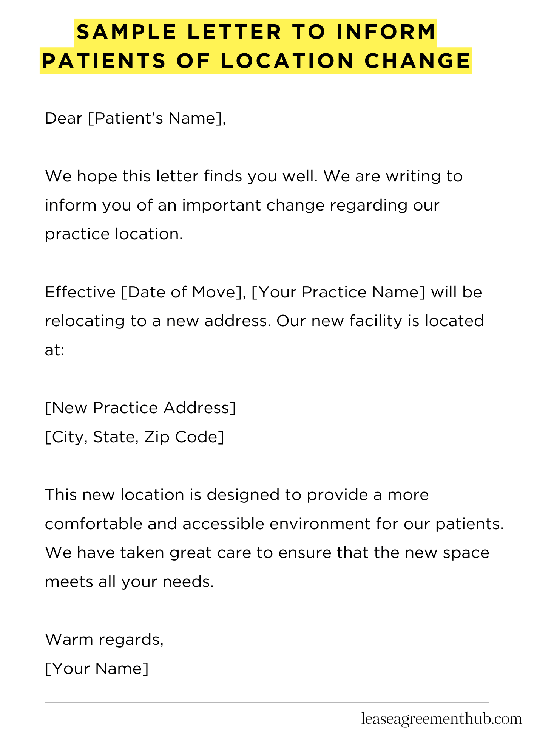Click the [Date of Move] placeholder
Viewport: 534px width, 756px height.
point(181,292)
